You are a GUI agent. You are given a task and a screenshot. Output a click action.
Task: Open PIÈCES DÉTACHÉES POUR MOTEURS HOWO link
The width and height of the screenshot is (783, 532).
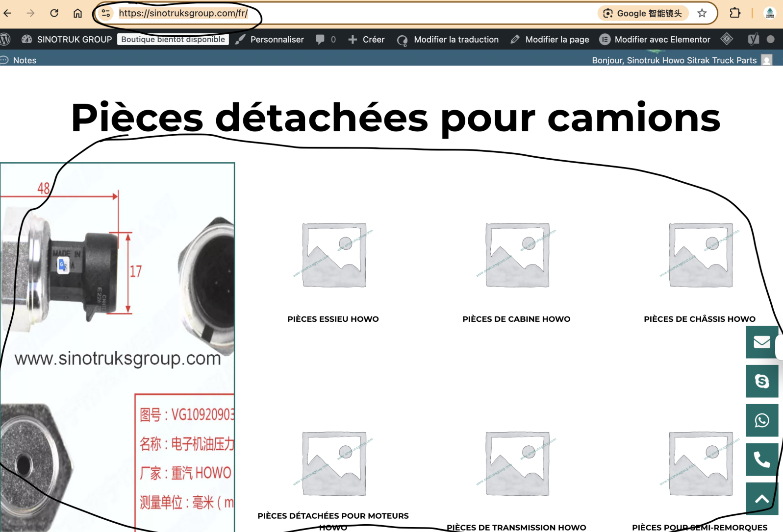333,522
